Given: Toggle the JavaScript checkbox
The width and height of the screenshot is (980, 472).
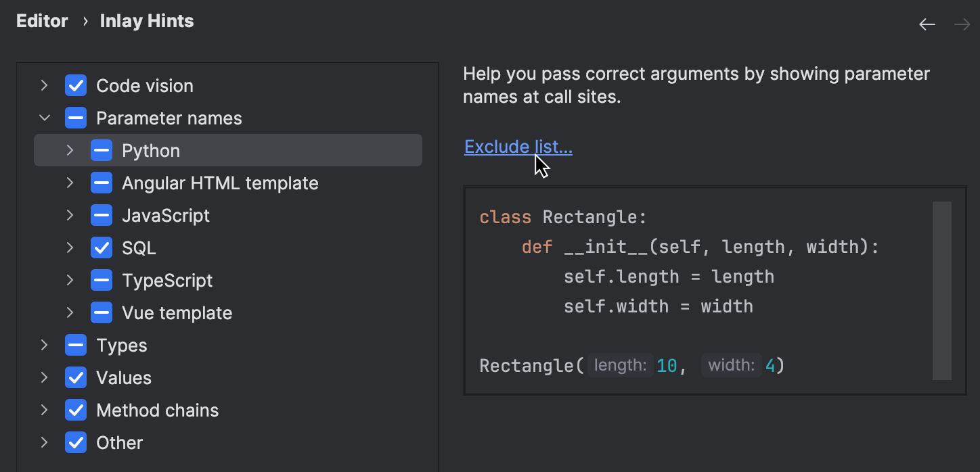Looking at the screenshot, I should point(102,215).
